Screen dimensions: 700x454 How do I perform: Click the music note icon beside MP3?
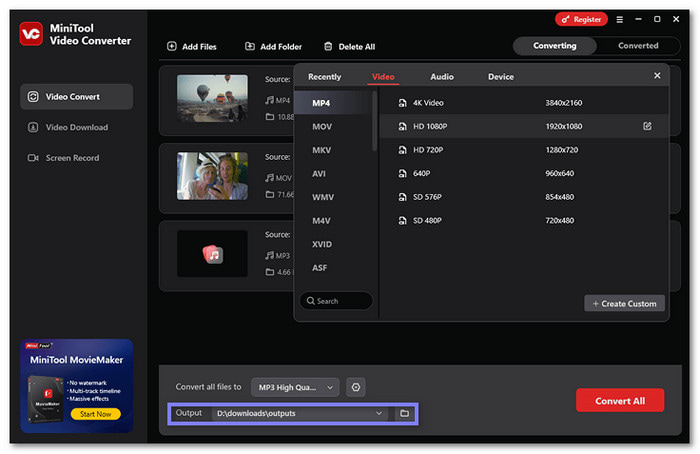pos(269,255)
